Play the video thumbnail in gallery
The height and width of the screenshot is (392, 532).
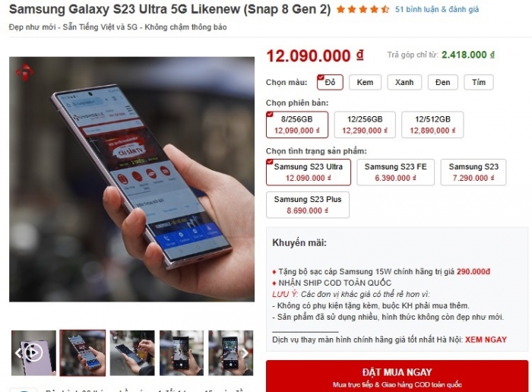tap(34, 352)
